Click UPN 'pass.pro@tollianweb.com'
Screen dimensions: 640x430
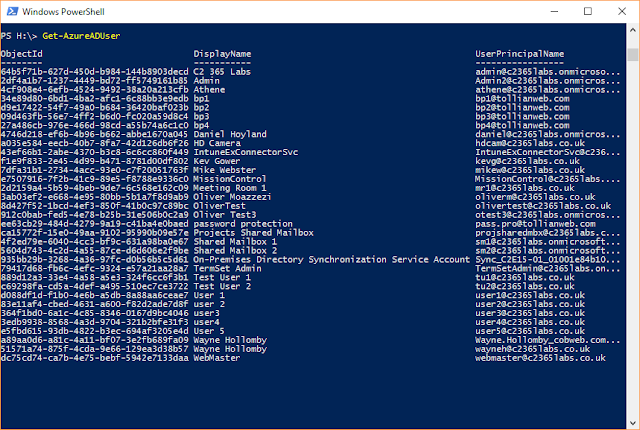coord(535,224)
